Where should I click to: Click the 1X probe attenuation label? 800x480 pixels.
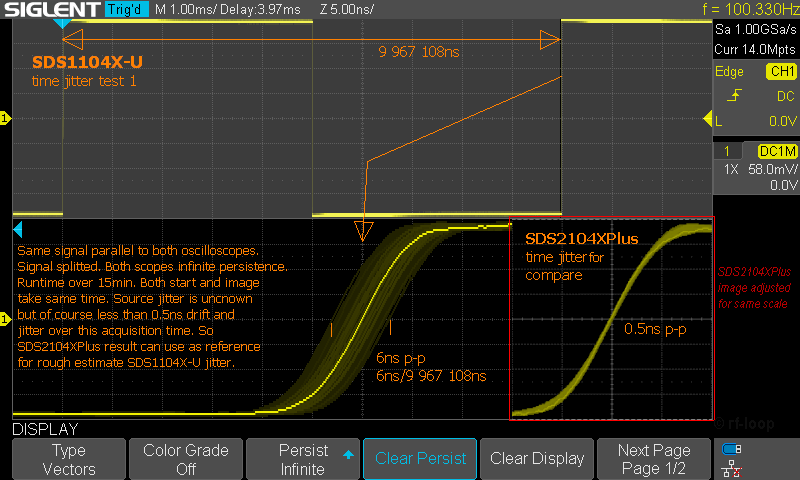[x=731, y=169]
